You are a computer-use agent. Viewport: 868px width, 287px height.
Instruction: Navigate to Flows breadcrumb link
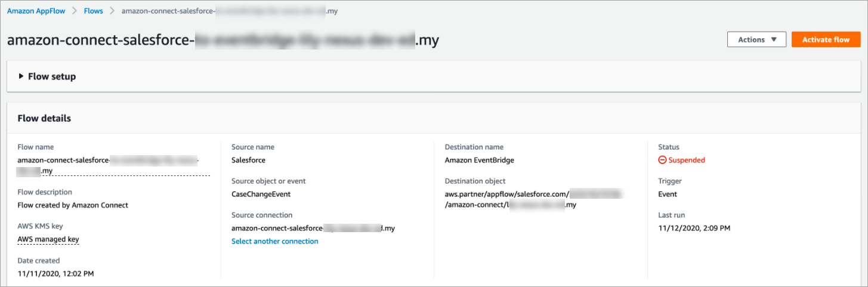point(93,11)
